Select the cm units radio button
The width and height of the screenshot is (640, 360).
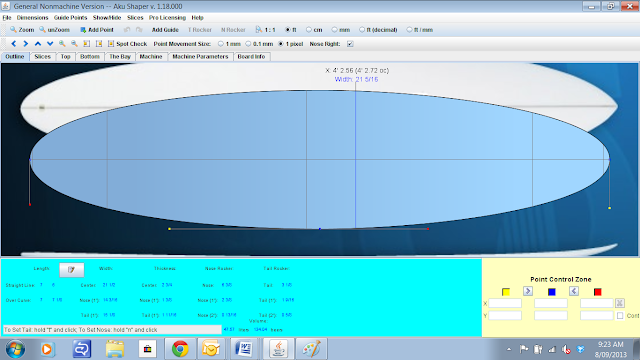(309, 30)
